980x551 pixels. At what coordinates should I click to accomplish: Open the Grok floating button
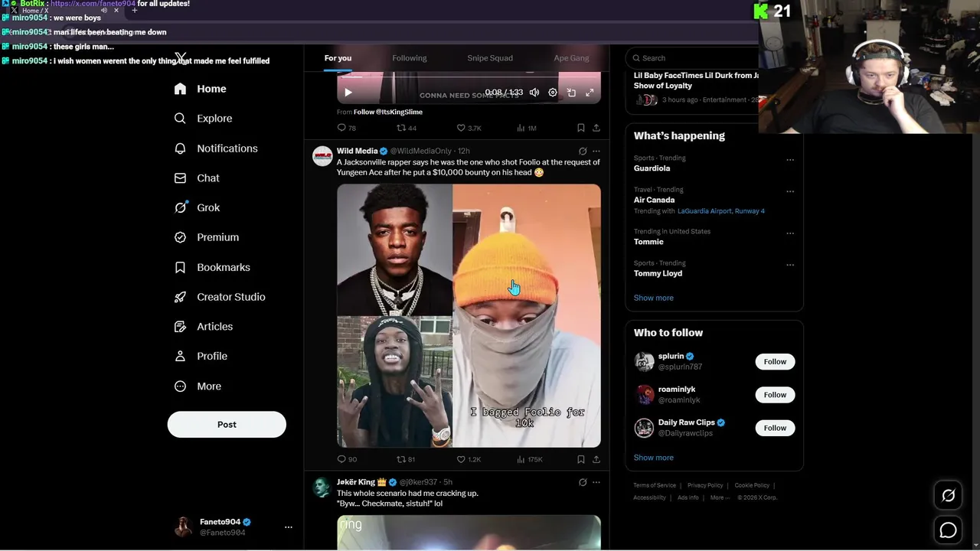tap(948, 496)
